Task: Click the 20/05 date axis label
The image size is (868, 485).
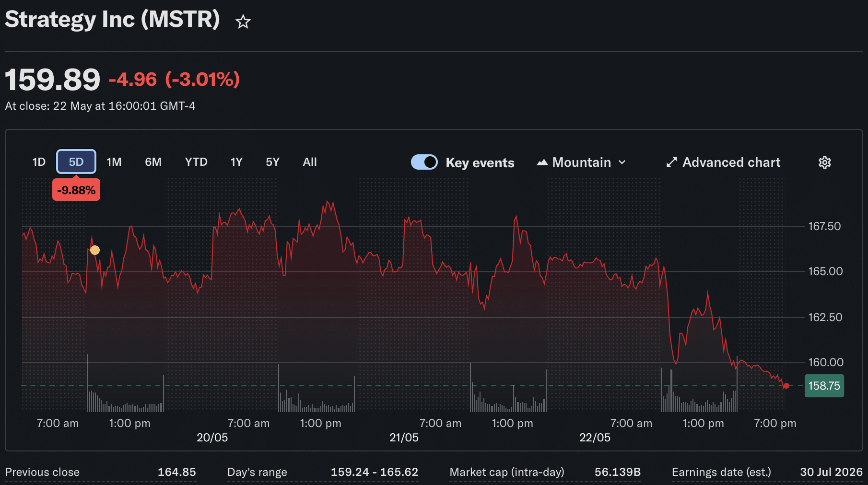Action: tap(212, 438)
